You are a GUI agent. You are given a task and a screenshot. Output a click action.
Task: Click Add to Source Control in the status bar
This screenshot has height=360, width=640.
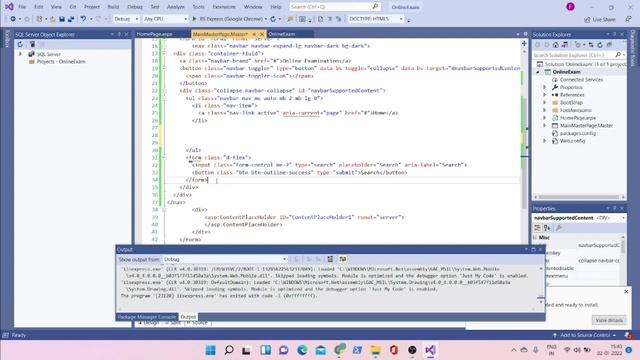click(x=585, y=335)
